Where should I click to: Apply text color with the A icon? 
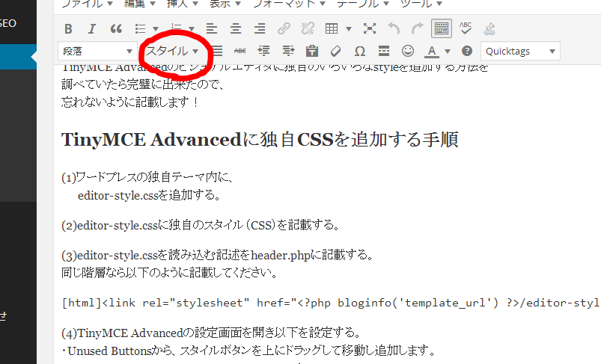click(x=432, y=52)
